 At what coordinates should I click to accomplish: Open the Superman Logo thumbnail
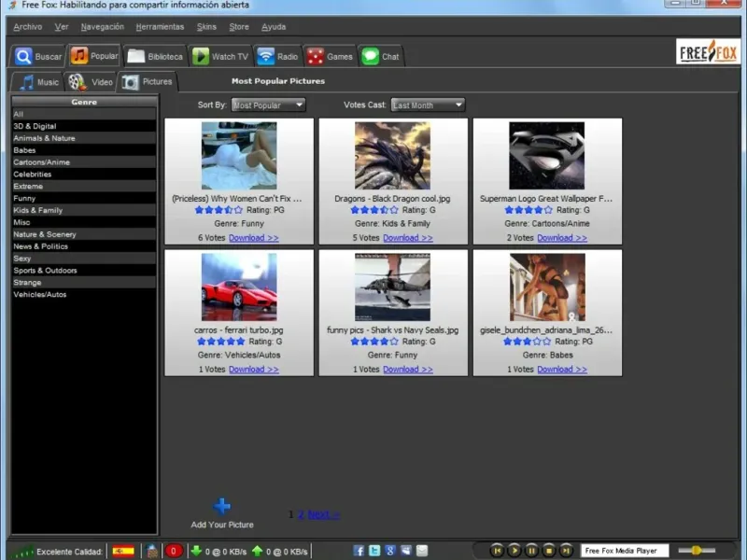pos(546,156)
